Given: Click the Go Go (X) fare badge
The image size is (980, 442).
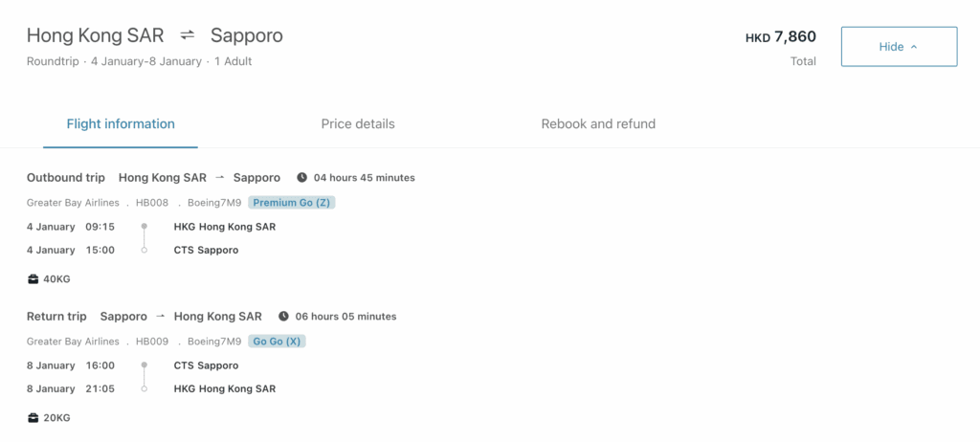Looking at the screenshot, I should pyautogui.click(x=278, y=342).
